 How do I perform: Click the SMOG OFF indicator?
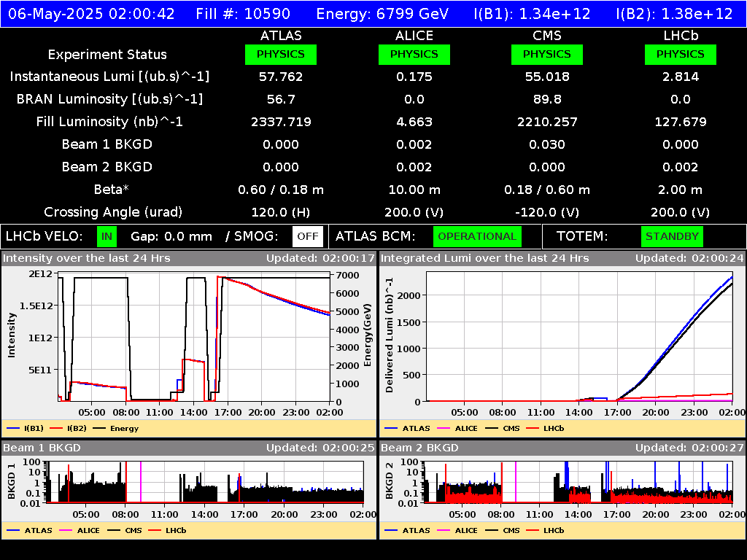pos(308,237)
